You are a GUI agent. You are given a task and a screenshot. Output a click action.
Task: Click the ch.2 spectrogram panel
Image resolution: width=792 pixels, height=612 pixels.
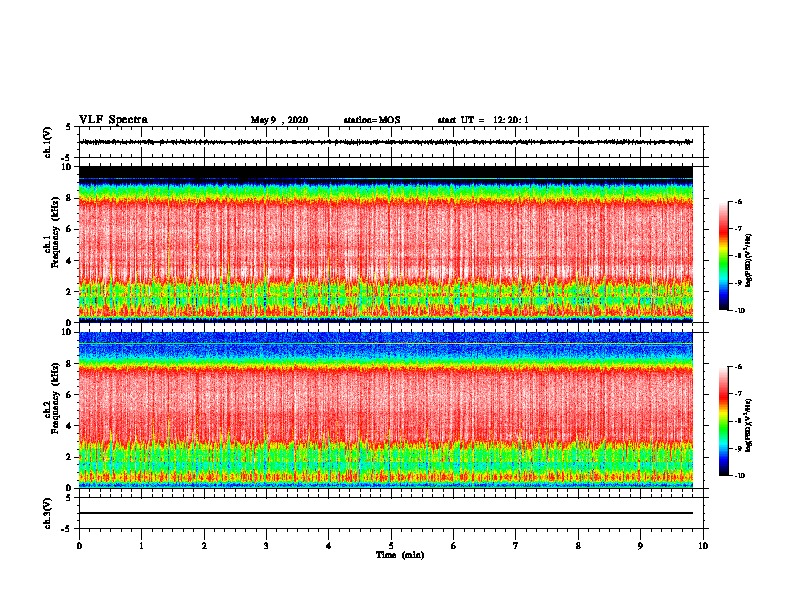pos(386,410)
